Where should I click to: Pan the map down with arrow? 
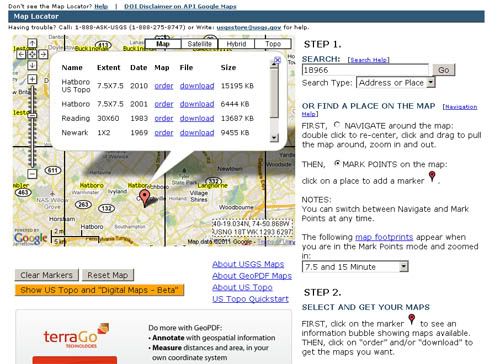tap(32, 65)
